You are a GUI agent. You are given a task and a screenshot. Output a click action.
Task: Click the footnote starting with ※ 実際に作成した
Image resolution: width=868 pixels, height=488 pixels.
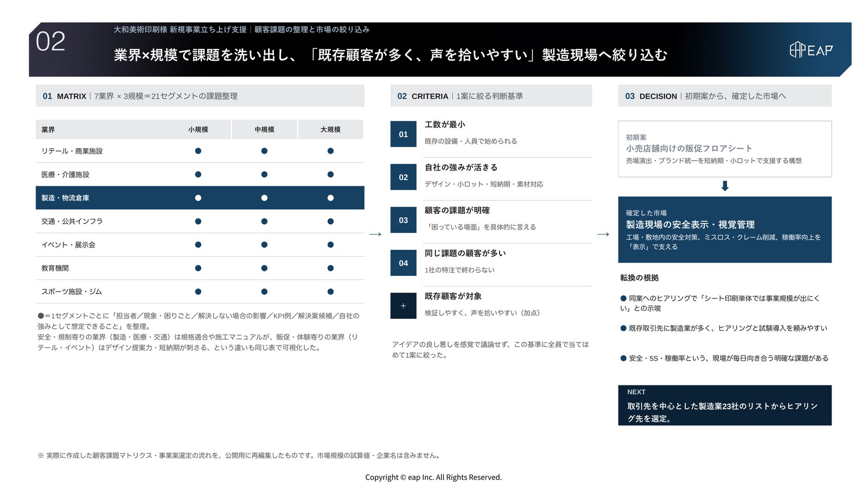pyautogui.click(x=239, y=455)
